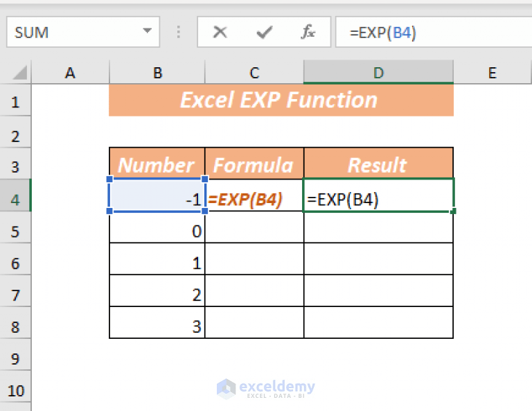The width and height of the screenshot is (532, 411).
Task: Select column D header
Action: coord(378,72)
